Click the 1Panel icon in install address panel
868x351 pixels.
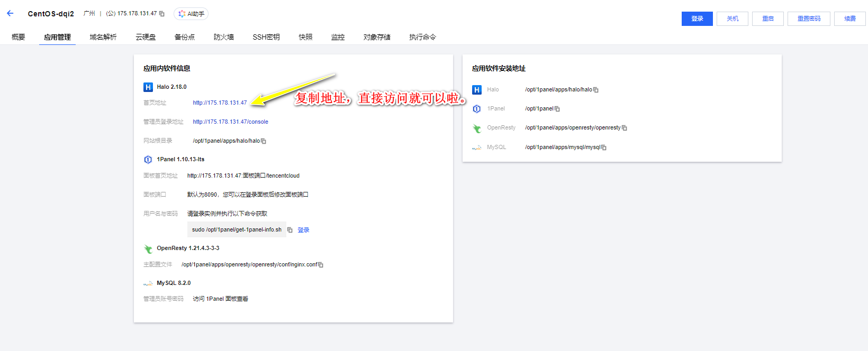[477, 109]
